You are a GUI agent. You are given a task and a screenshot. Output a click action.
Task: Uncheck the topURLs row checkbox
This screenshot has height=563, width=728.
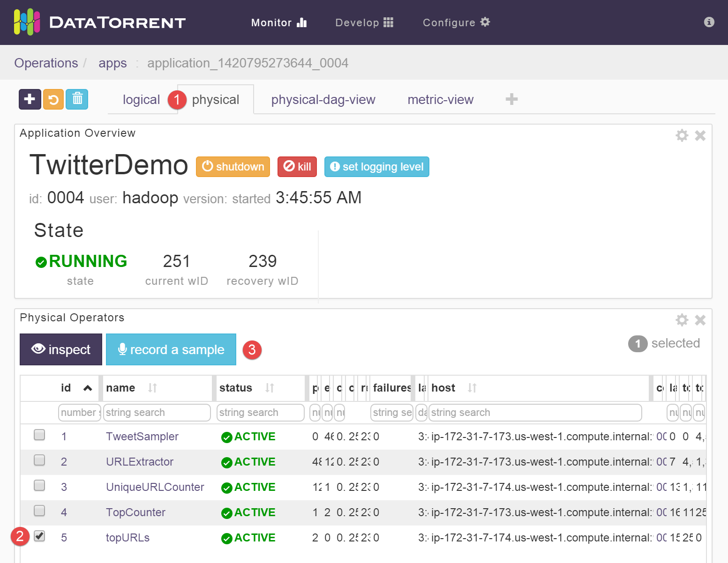coord(39,536)
